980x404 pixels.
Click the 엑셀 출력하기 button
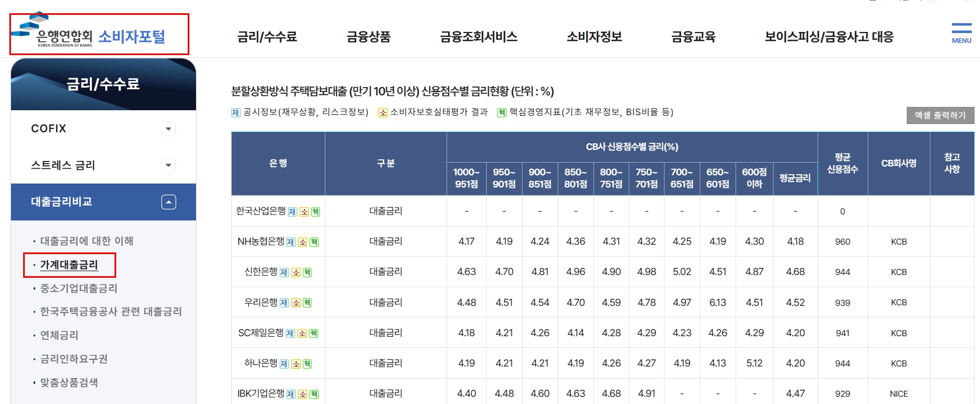940,115
